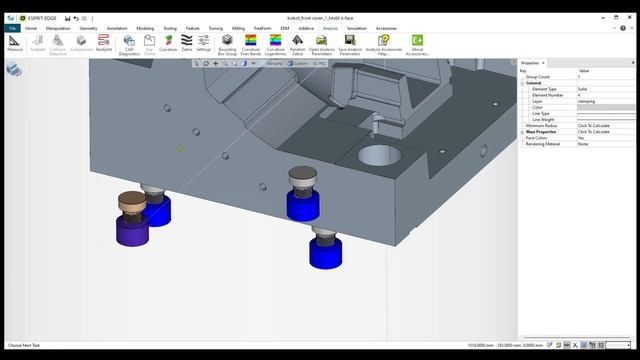This screenshot has width=640, height=360.
Task: Open the Simulation ribbon tab
Action: [357, 28]
